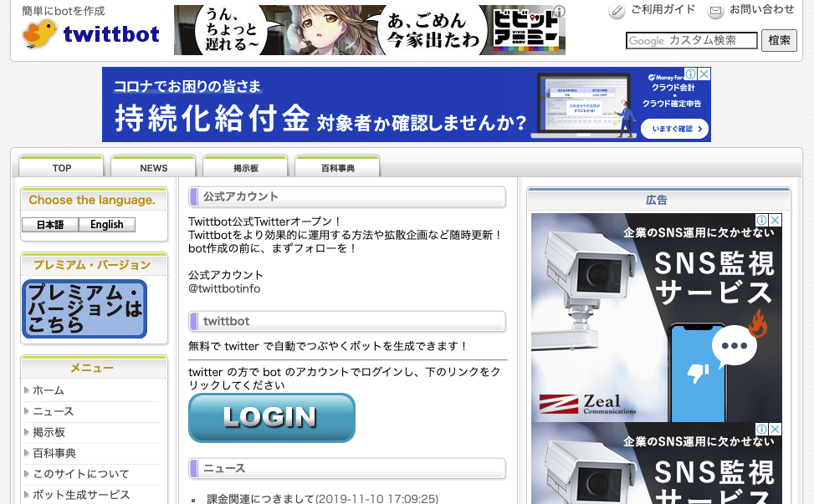The image size is (814, 504).
Task: Close the second SNS監視サービス ad
Action: coord(775,429)
